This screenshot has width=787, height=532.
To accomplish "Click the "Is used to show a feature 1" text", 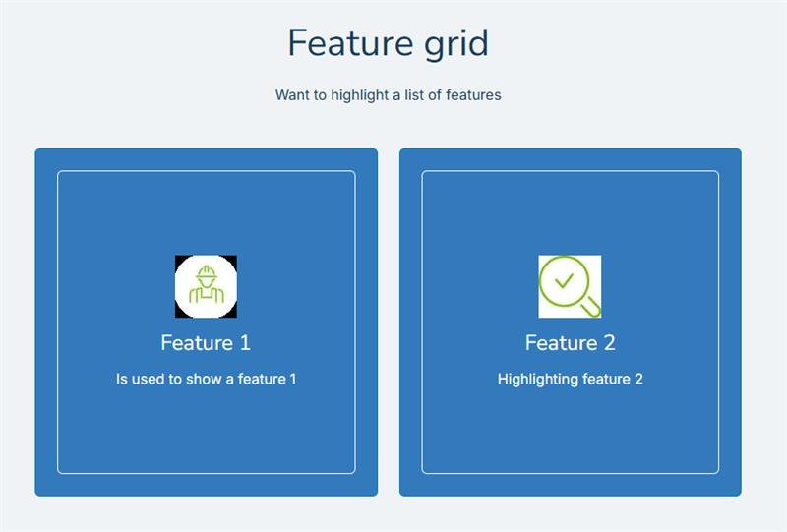I will pyautogui.click(x=207, y=379).
